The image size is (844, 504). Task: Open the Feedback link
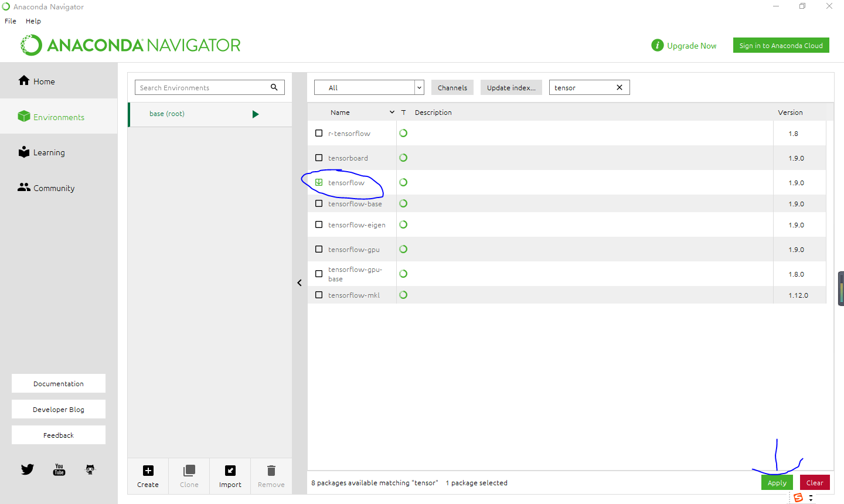pos(59,435)
